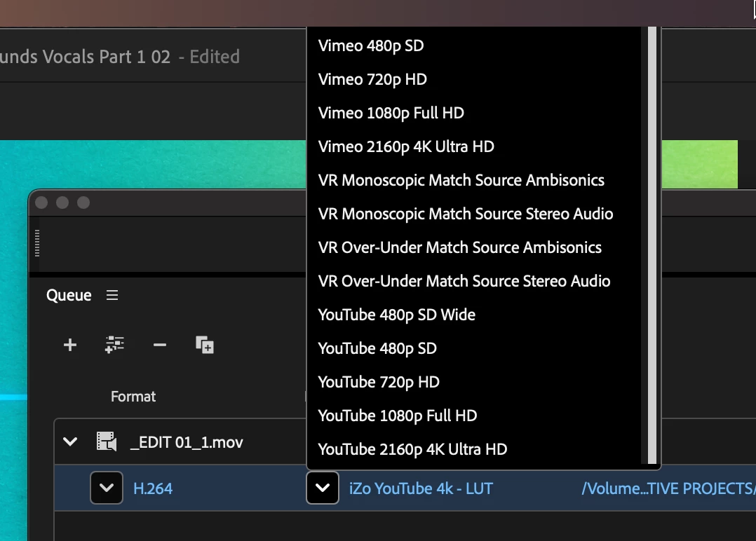
Task: Choose YouTube 720p HD preset
Action: [x=474, y=382]
